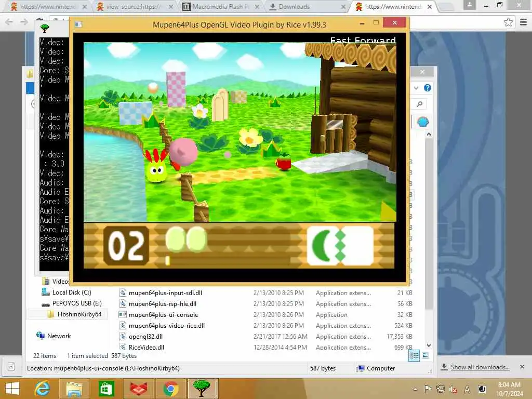Open the Windows Start button
Screen dimensions: 532x399
[x=12, y=389]
